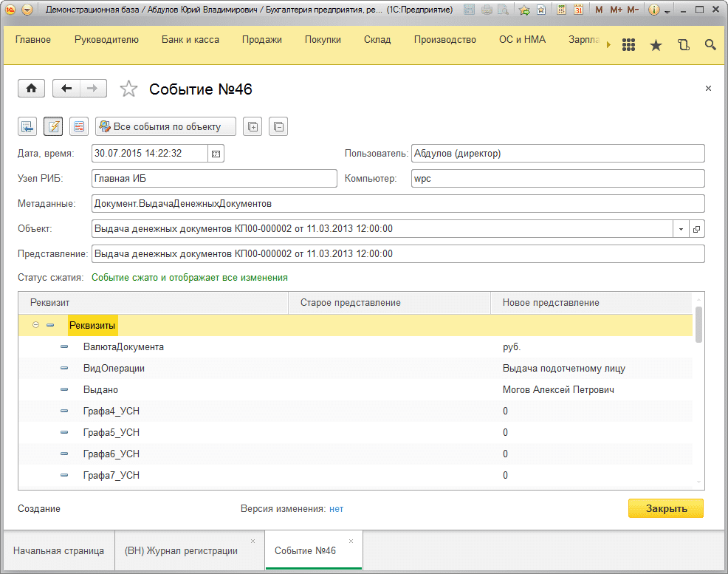Click the home page icon button
This screenshot has height=574, width=728.
31,89
